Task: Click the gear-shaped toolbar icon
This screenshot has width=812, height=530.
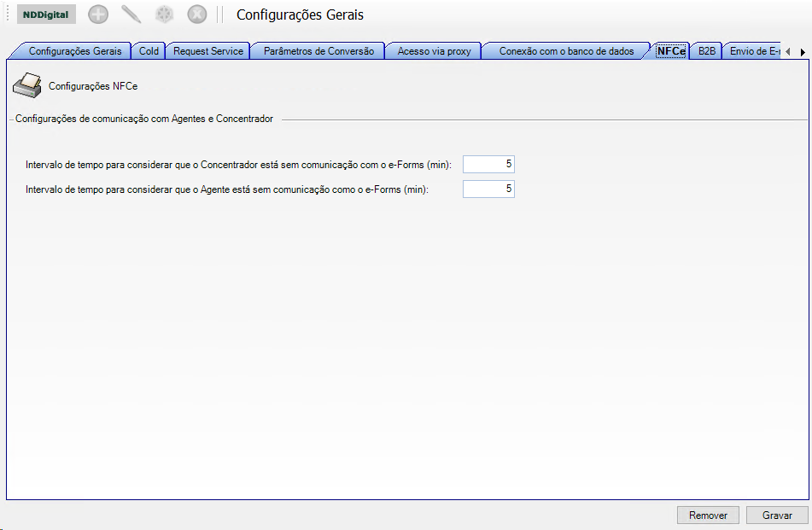Action: coord(164,15)
